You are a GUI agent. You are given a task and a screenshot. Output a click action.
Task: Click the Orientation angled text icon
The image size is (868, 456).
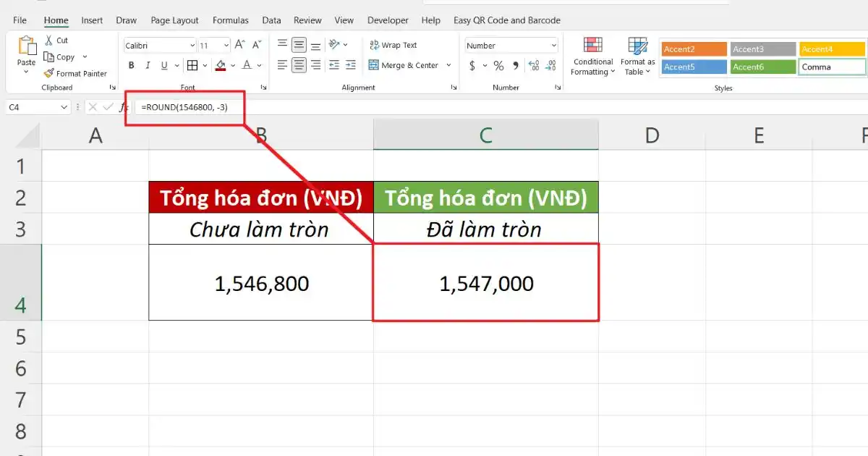point(334,45)
